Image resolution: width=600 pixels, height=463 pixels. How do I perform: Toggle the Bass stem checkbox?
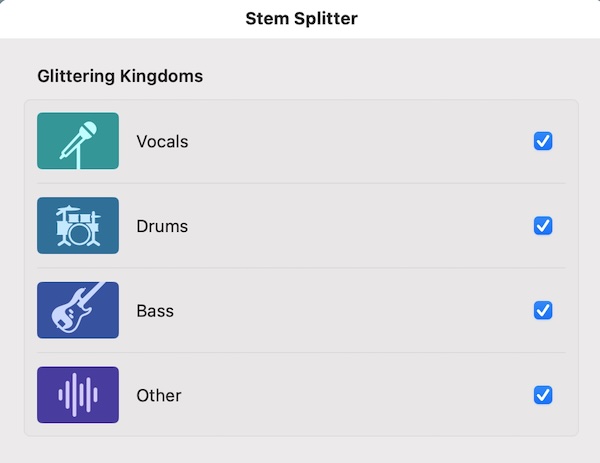click(x=543, y=310)
